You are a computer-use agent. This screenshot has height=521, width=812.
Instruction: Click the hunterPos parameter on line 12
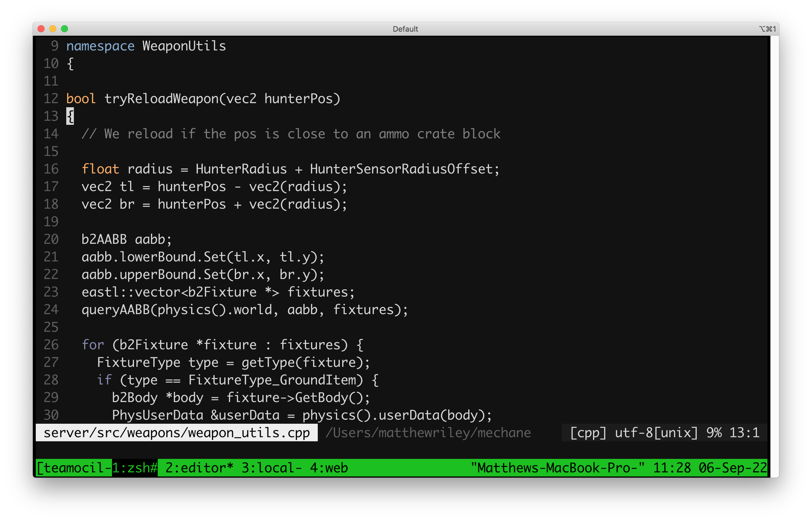[x=298, y=99]
